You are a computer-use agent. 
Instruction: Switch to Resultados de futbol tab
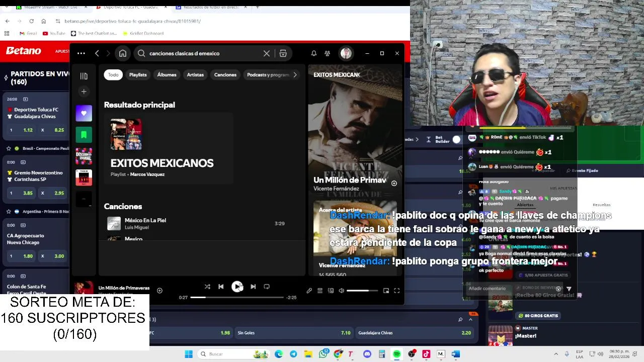click(x=210, y=8)
